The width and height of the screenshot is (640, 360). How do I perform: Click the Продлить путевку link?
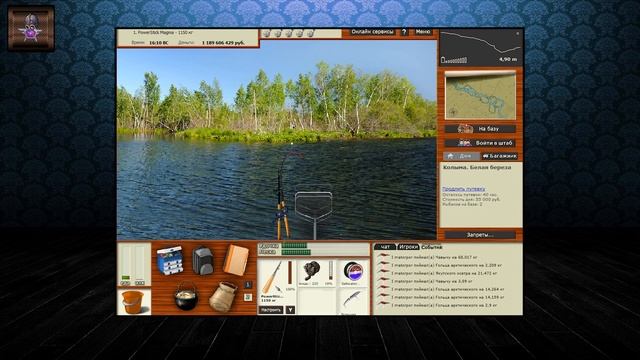click(463, 189)
